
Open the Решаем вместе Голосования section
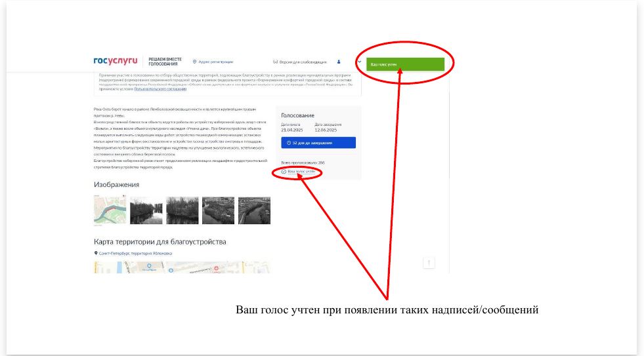pyautogui.click(x=165, y=62)
